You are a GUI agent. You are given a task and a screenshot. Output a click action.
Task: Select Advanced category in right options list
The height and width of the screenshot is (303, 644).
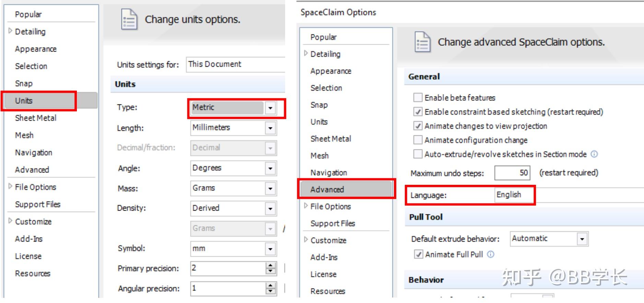click(x=327, y=189)
